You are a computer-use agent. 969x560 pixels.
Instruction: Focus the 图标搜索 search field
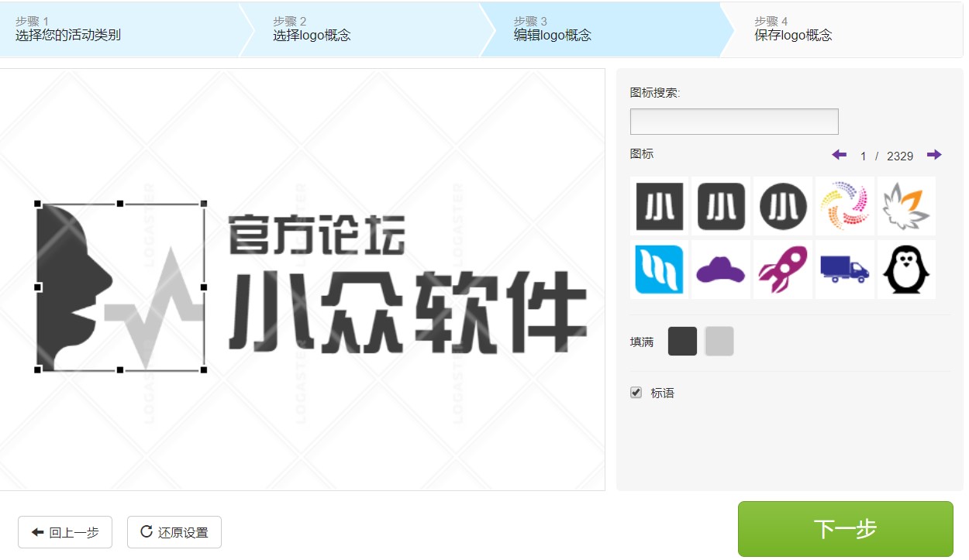(734, 122)
